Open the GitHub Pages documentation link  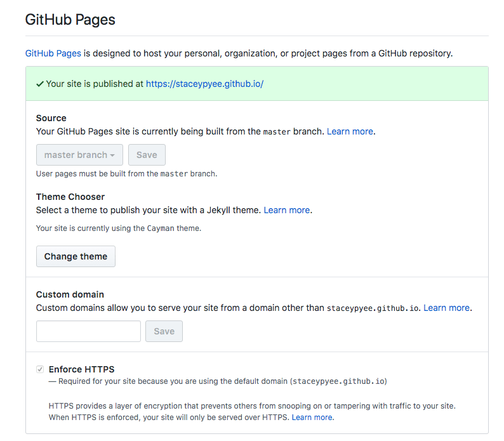53,53
